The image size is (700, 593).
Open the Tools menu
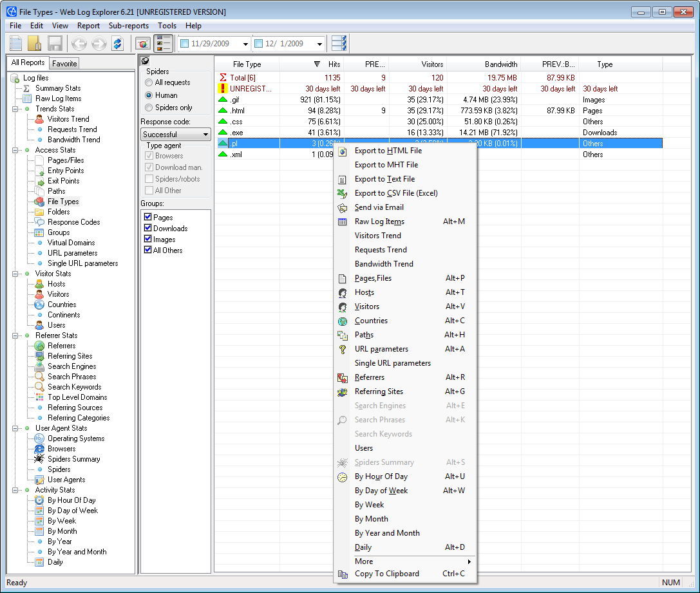pyautogui.click(x=167, y=26)
